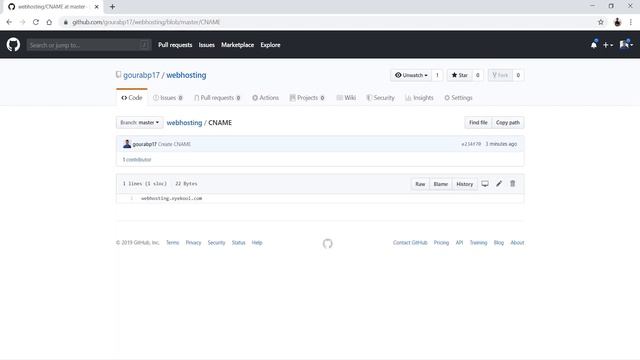Focus the Search or jump to field
The image size is (640, 360).
point(89,45)
